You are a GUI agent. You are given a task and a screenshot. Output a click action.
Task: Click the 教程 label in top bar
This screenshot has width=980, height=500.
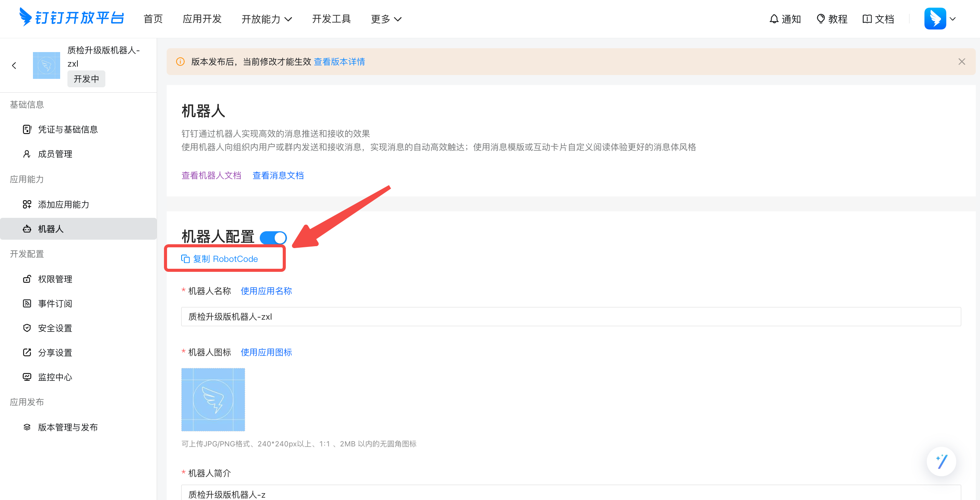click(x=837, y=19)
